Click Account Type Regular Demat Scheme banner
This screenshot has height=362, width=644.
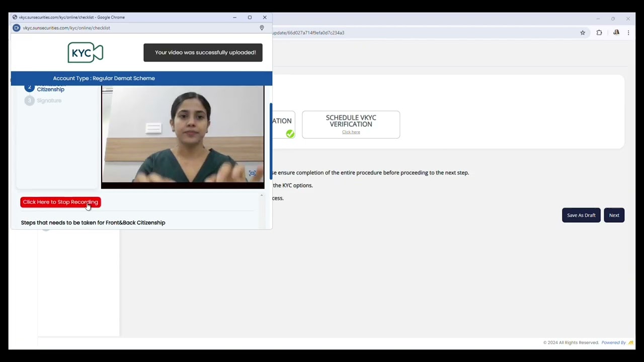[141, 78]
